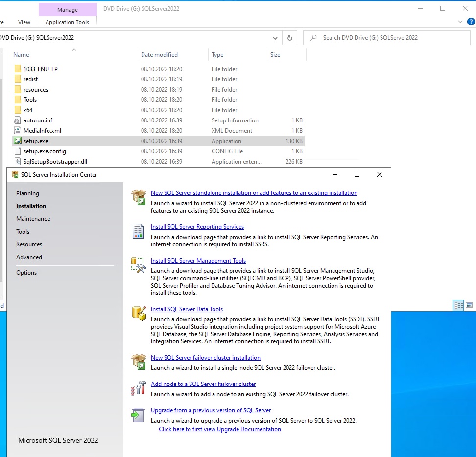Click the new standalone installation box icon
476x457 pixels.
tap(139, 197)
